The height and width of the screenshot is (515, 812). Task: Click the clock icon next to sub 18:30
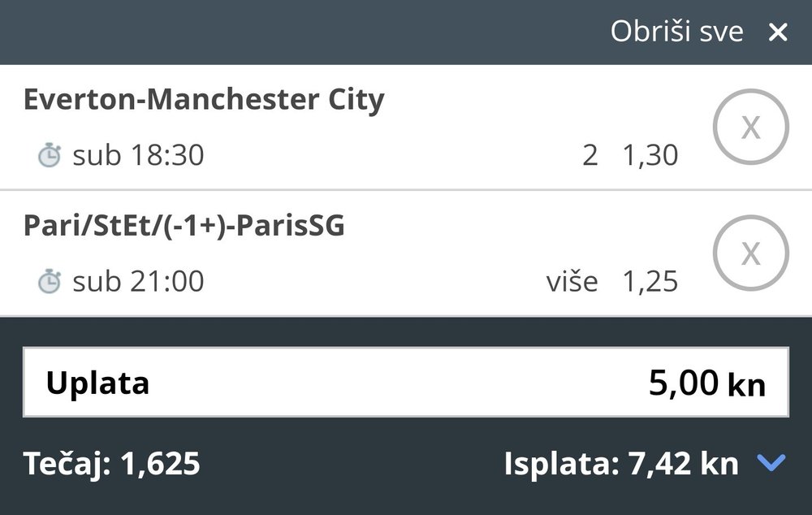[x=50, y=155]
